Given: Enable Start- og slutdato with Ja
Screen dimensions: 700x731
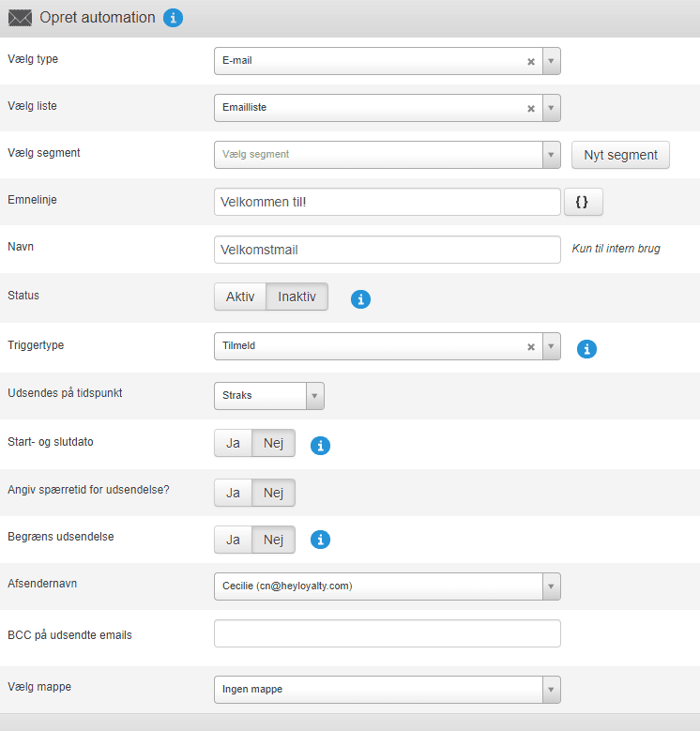Looking at the screenshot, I should tap(233, 443).
